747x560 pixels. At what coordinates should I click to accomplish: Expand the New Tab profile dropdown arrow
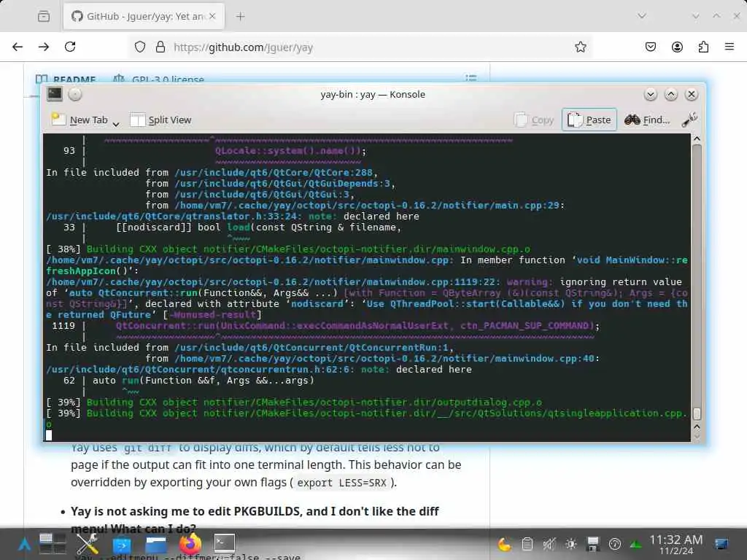coord(116,123)
